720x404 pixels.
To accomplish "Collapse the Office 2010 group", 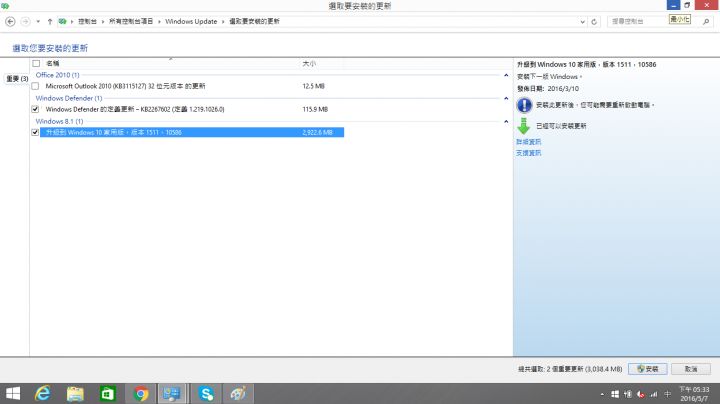I will pyautogui.click(x=506, y=75).
